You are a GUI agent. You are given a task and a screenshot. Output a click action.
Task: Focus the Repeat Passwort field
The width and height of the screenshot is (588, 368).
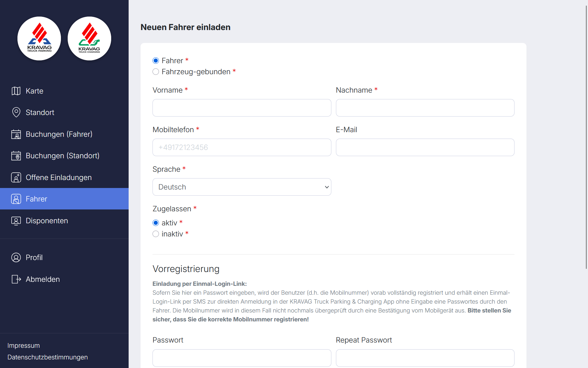point(425,358)
